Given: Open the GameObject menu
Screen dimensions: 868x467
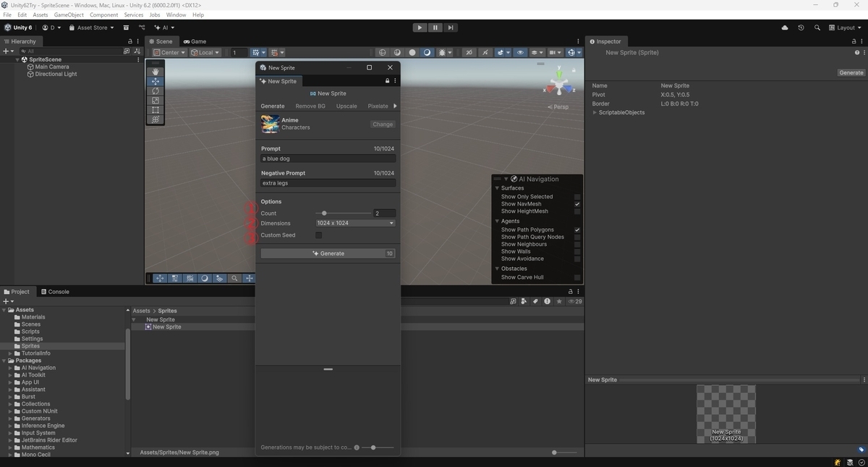Looking at the screenshot, I should [x=69, y=14].
